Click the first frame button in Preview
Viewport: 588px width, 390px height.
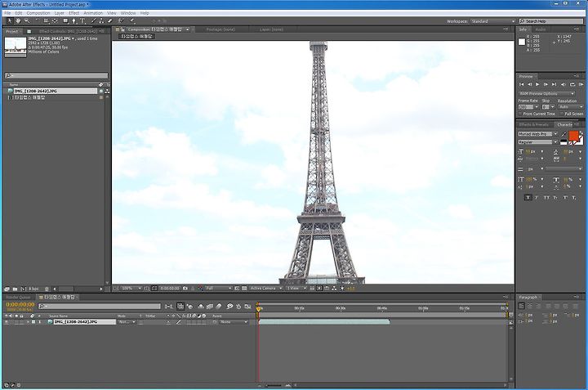(x=521, y=85)
